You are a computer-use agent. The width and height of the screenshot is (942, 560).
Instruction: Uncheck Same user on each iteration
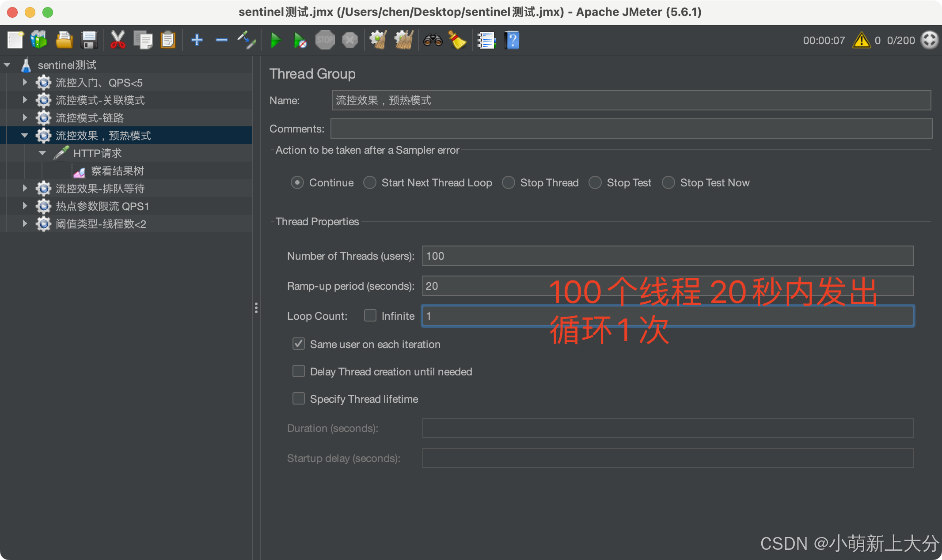(x=299, y=344)
